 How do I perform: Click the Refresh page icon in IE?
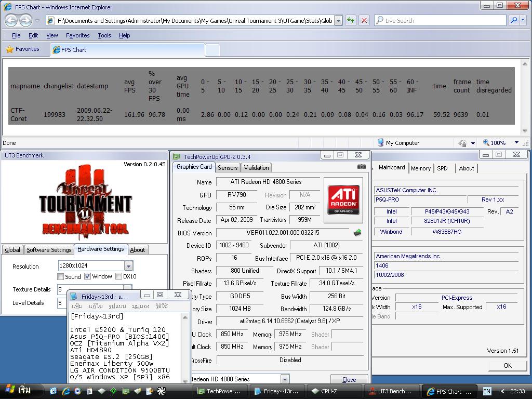[351, 20]
